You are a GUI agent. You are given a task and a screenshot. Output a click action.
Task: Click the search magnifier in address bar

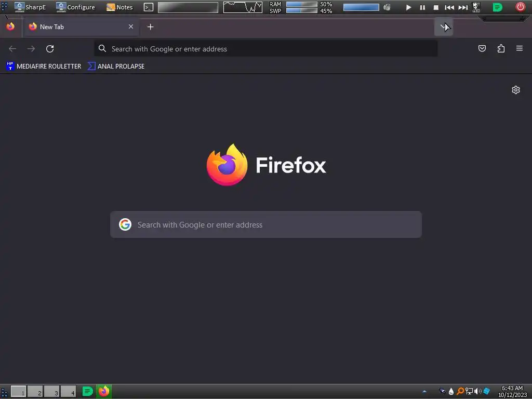pos(102,49)
